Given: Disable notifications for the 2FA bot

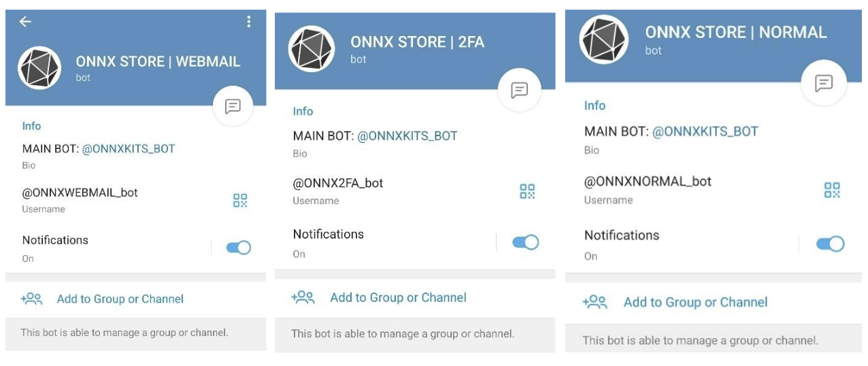Looking at the screenshot, I should (526, 242).
